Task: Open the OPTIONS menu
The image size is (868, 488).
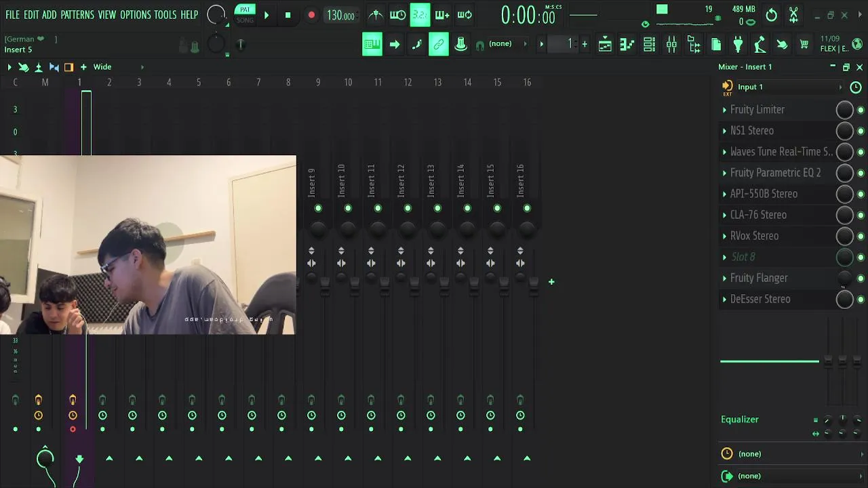Action: click(x=135, y=14)
